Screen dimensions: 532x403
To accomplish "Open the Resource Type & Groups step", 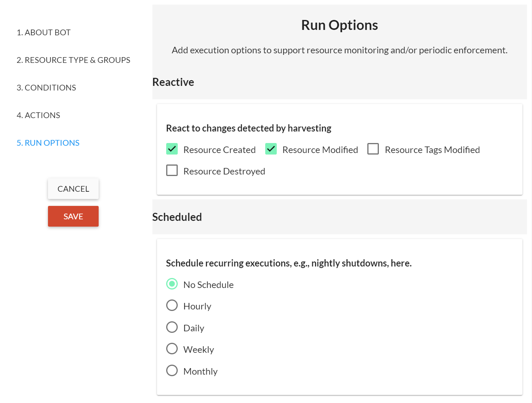I will coord(73,60).
